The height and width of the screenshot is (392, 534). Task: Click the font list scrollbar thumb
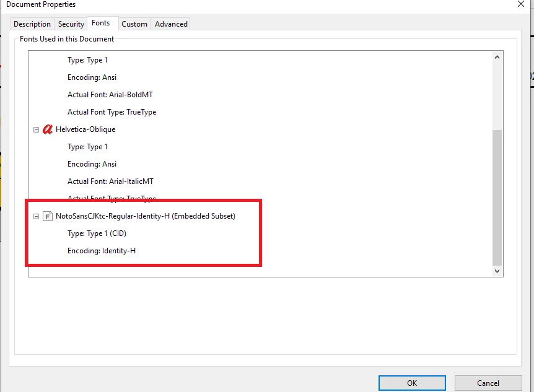coord(497,198)
